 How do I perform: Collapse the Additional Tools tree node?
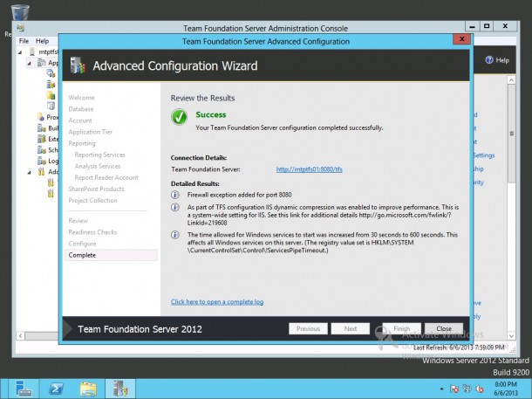pyautogui.click(x=29, y=172)
